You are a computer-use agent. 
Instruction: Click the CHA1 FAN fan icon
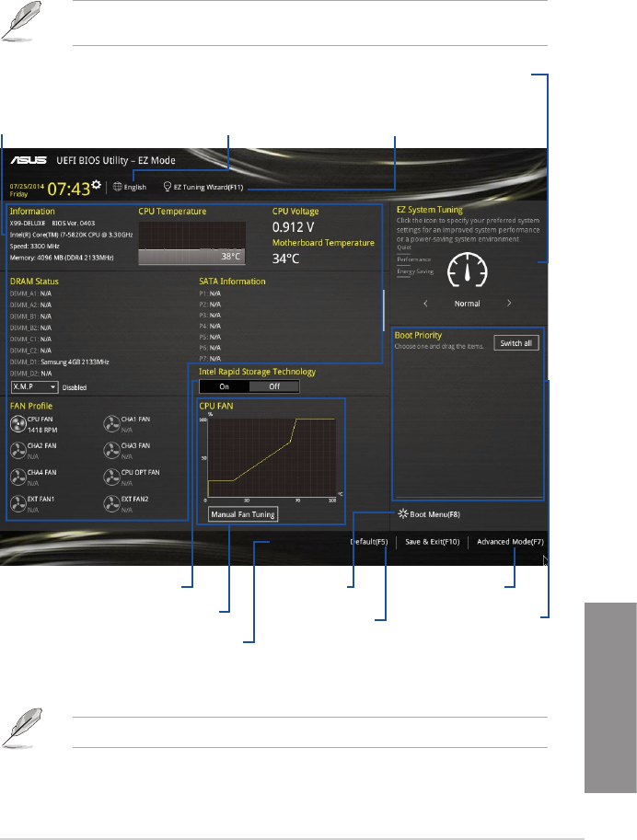[111, 424]
